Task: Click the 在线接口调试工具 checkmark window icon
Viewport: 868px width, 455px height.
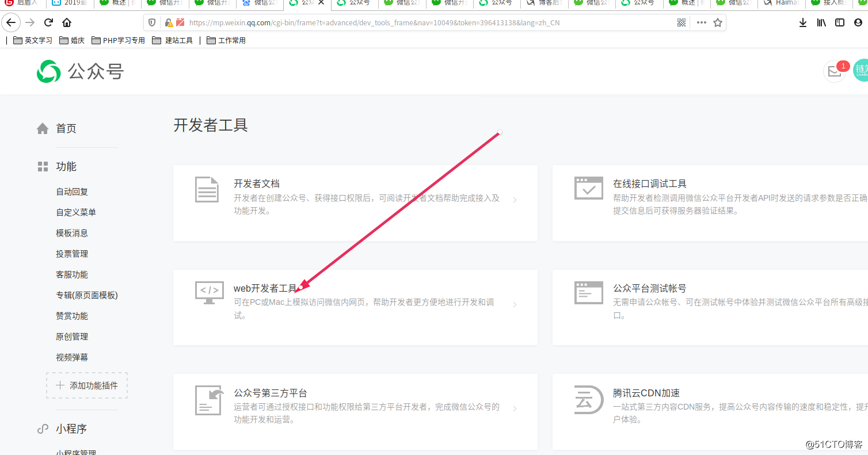Action: pos(589,188)
